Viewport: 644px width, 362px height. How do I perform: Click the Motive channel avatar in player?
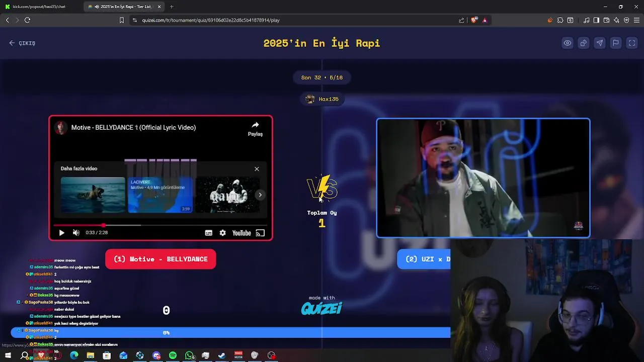pyautogui.click(x=61, y=128)
